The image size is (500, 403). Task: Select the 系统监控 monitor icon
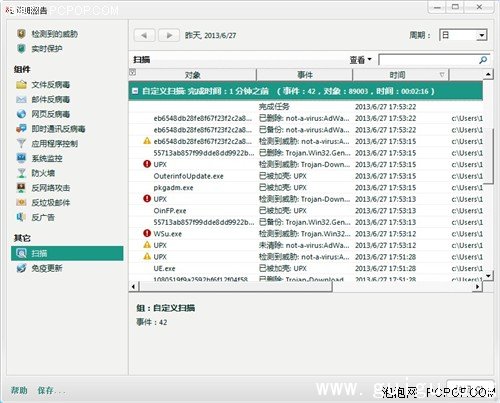21,158
